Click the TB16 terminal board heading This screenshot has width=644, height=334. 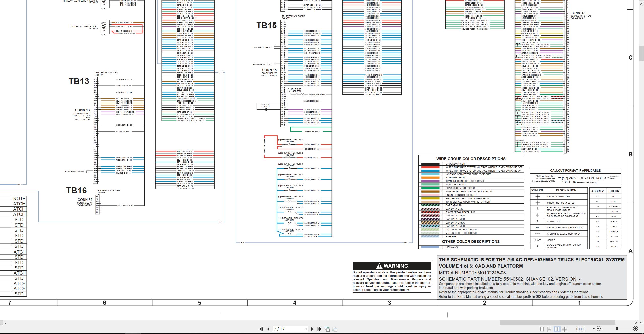76,191
